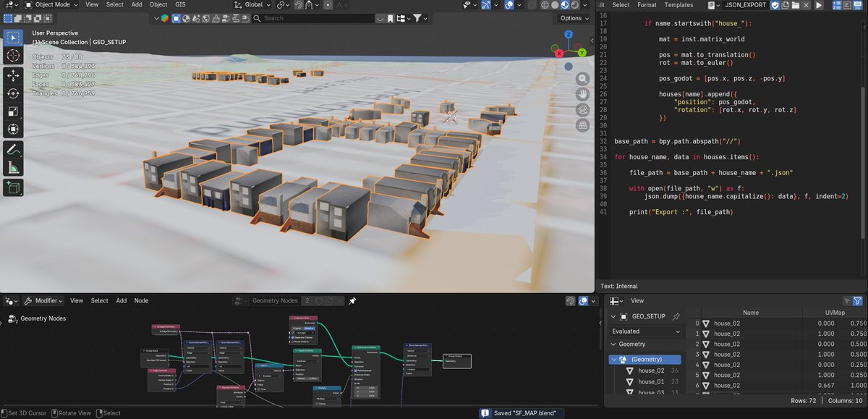Click the fake user shield icon
Image resolution: width=868 pixels, height=419 pixels.
coord(775,5)
